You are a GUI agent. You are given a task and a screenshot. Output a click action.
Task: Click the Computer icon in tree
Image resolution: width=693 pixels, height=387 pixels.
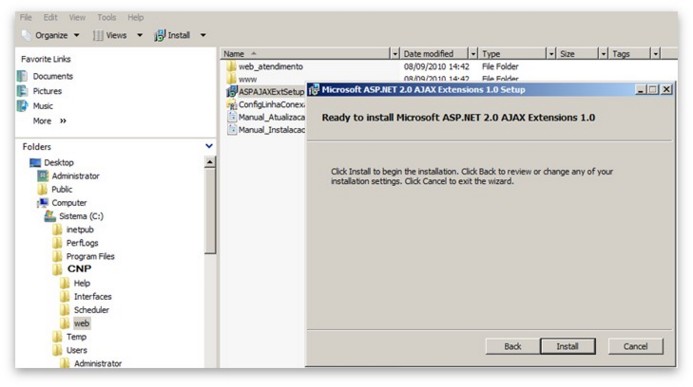click(x=43, y=203)
